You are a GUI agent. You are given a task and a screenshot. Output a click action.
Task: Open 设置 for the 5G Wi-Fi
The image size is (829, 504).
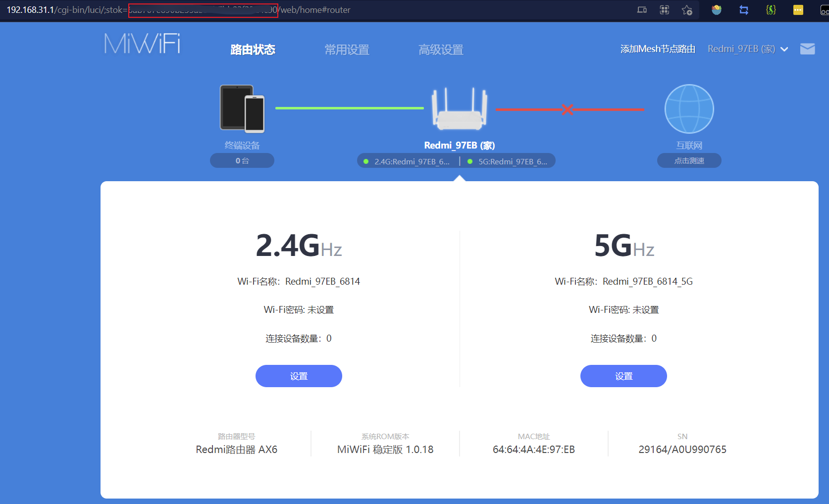(623, 376)
